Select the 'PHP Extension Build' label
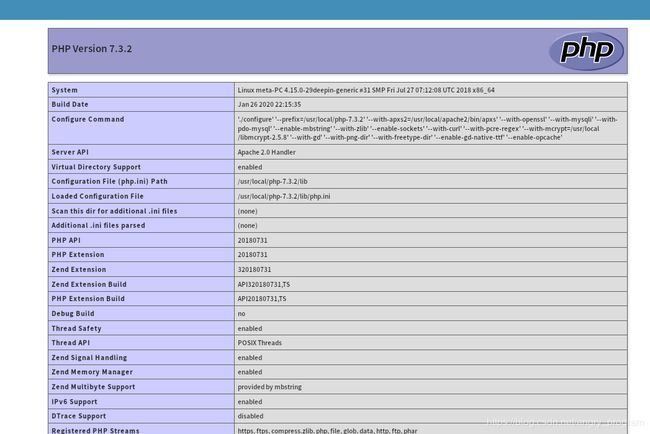 click(x=88, y=299)
